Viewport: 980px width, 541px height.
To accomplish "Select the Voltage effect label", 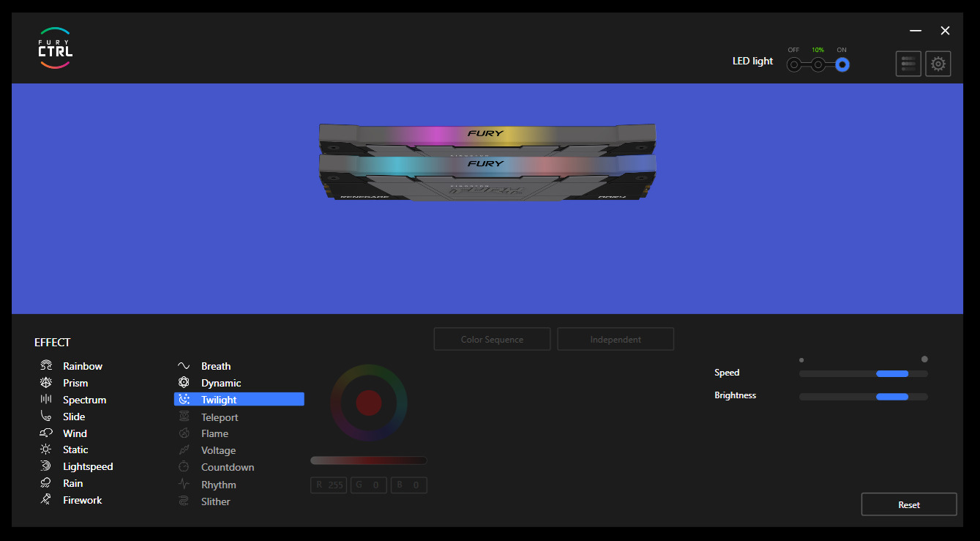I will tap(218, 450).
